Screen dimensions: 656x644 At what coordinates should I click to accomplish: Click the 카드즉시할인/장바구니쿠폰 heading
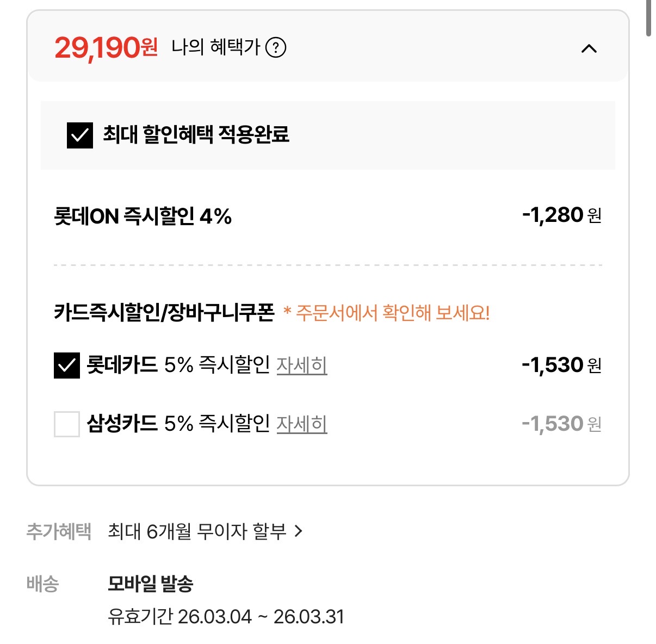[x=164, y=313]
